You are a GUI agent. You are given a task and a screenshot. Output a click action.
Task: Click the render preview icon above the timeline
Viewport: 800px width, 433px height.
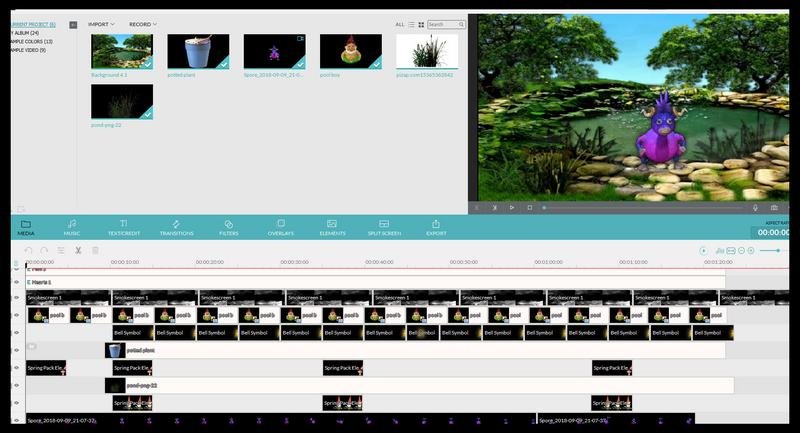[x=704, y=250]
